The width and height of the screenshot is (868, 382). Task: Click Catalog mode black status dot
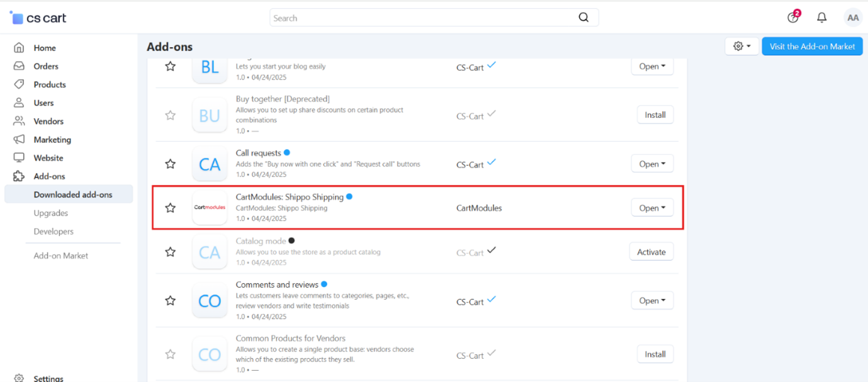coord(291,240)
